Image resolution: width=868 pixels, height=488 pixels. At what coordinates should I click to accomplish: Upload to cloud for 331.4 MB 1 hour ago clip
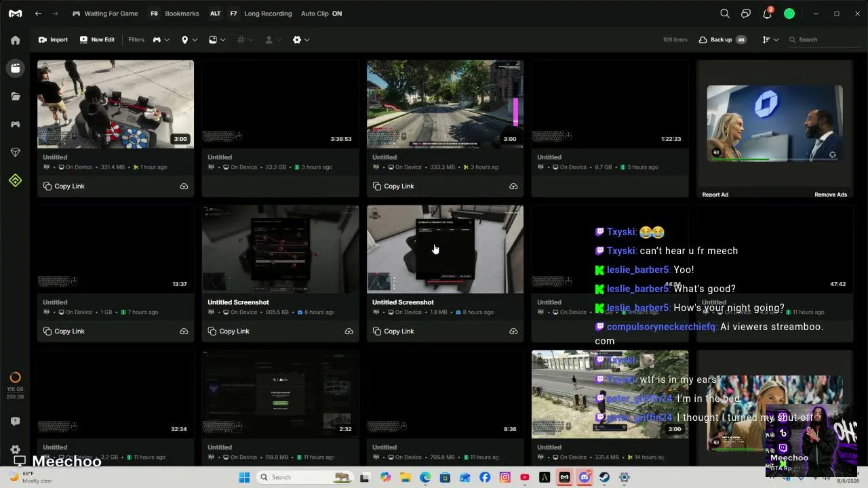(x=184, y=186)
